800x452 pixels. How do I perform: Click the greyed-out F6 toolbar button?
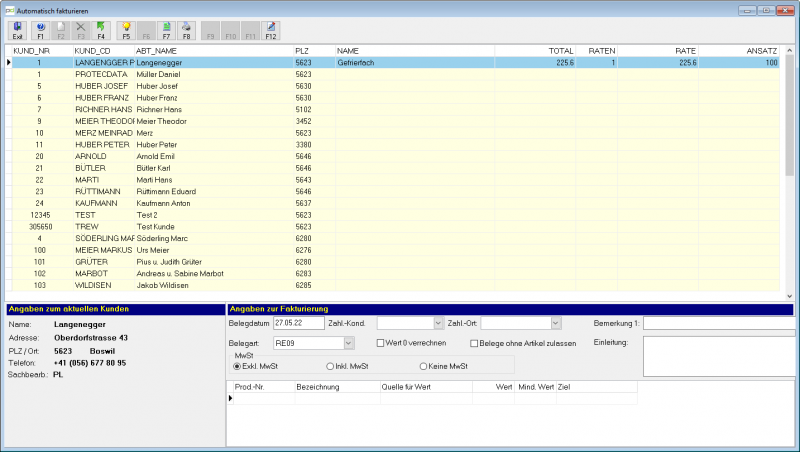pos(146,31)
